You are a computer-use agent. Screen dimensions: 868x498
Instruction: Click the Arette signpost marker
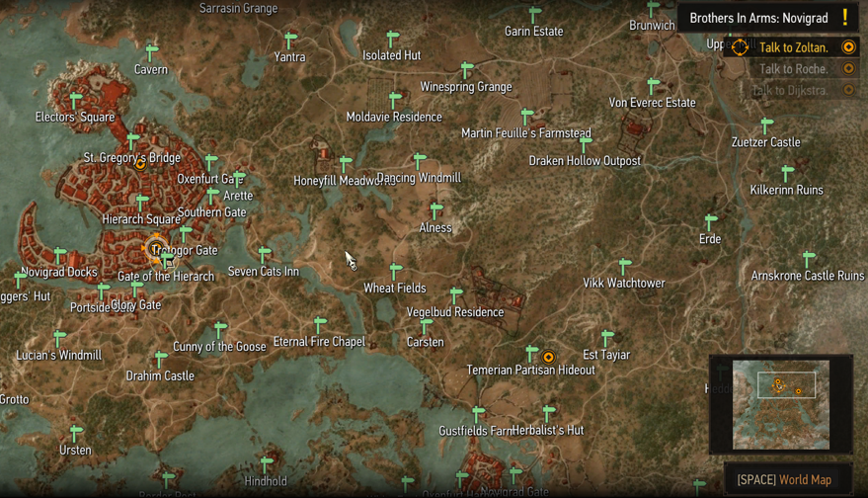239,179
